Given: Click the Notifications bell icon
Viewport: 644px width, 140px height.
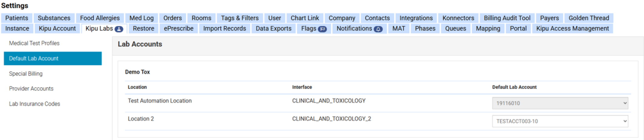Looking at the screenshot, I should [378, 29].
